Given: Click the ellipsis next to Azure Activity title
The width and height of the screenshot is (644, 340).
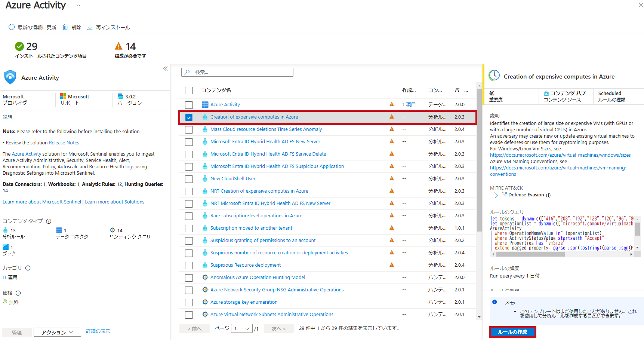Looking at the screenshot, I should [77, 5].
